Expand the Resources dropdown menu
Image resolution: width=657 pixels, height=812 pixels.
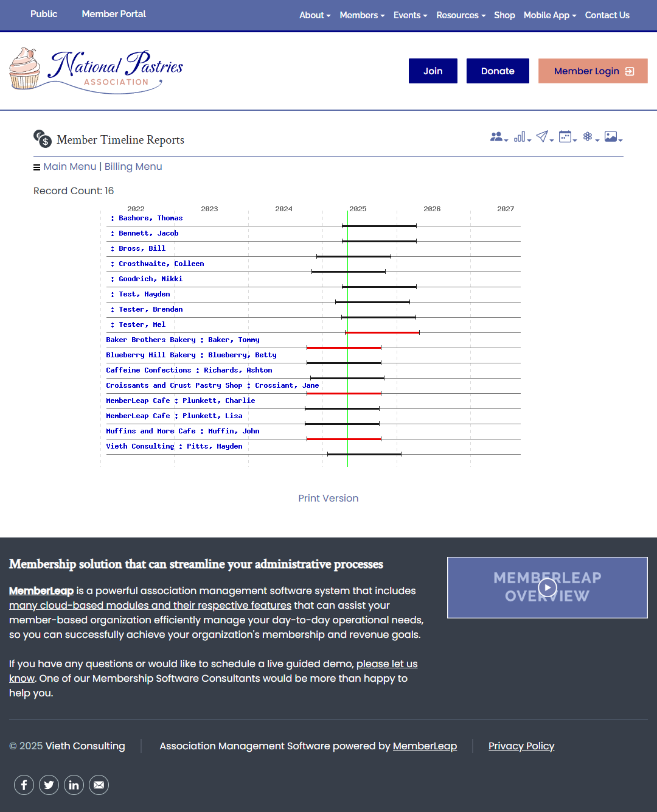click(461, 15)
